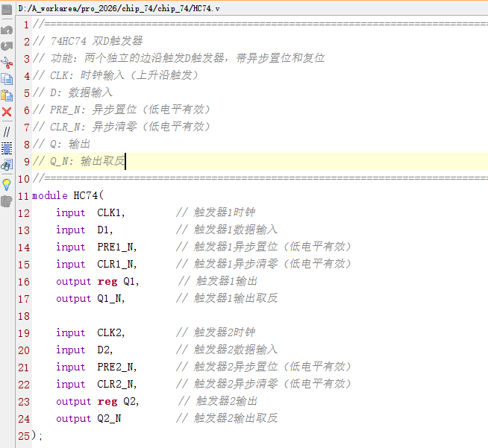Click the closing ');' on line 25
The height and width of the screenshot is (448, 488).
(x=37, y=435)
